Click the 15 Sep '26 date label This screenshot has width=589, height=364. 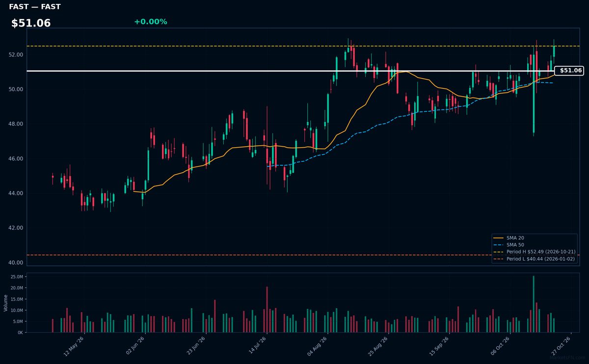439,347
